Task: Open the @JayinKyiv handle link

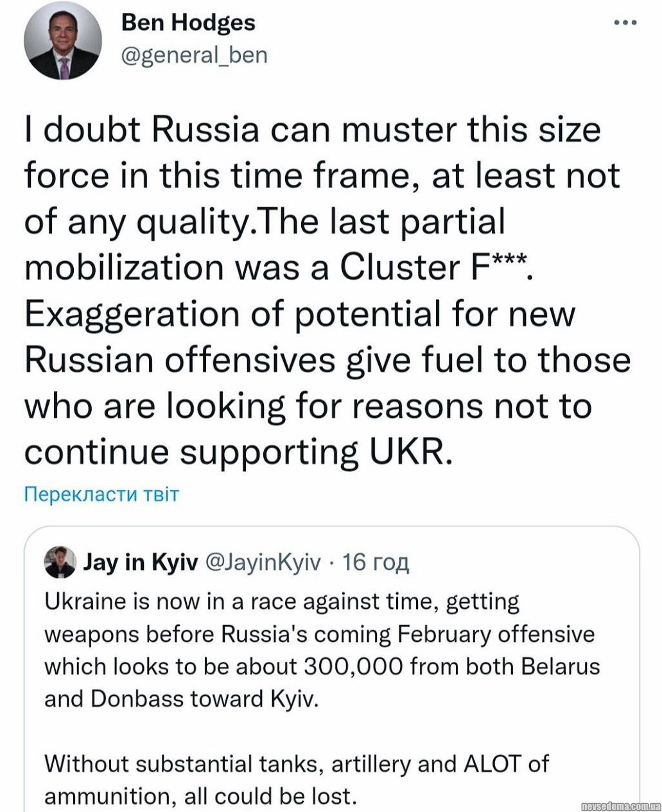Action: [262, 563]
